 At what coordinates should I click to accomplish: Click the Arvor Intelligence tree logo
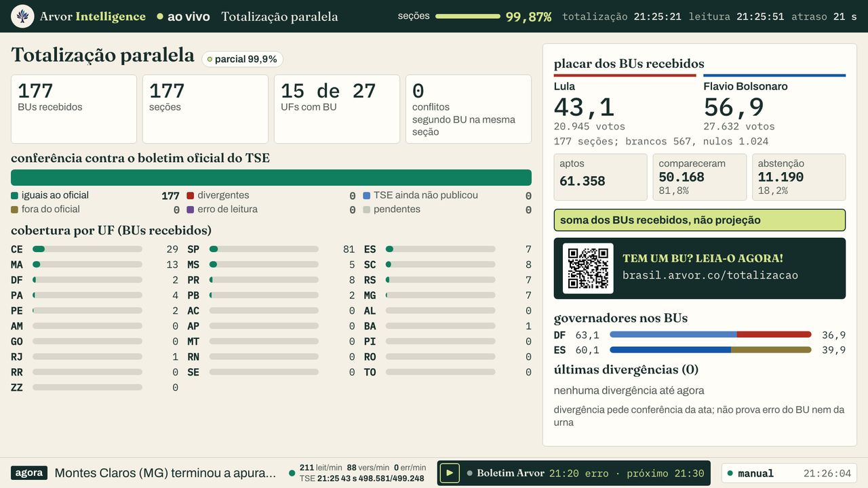click(x=22, y=16)
